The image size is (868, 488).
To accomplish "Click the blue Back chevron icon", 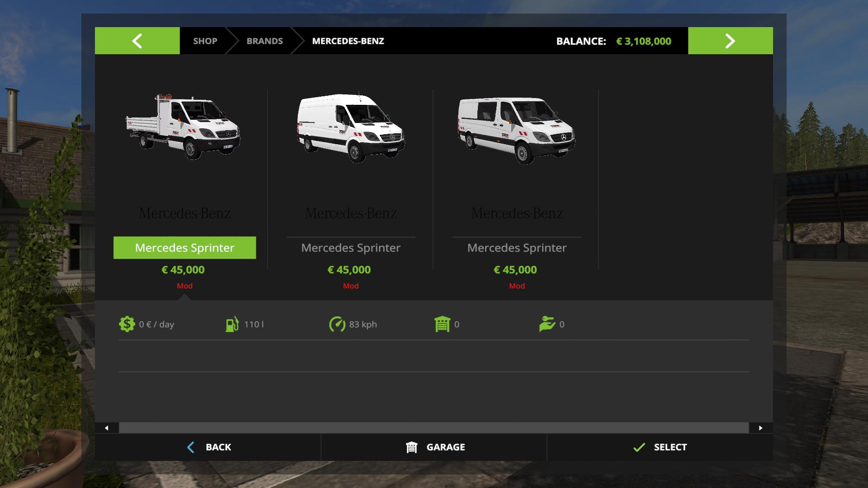I will [191, 447].
